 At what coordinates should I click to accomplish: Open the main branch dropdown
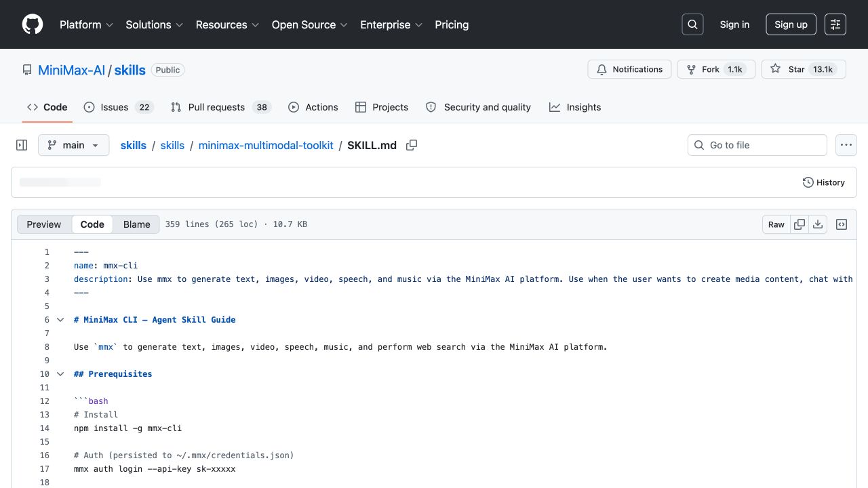pyautogui.click(x=73, y=145)
